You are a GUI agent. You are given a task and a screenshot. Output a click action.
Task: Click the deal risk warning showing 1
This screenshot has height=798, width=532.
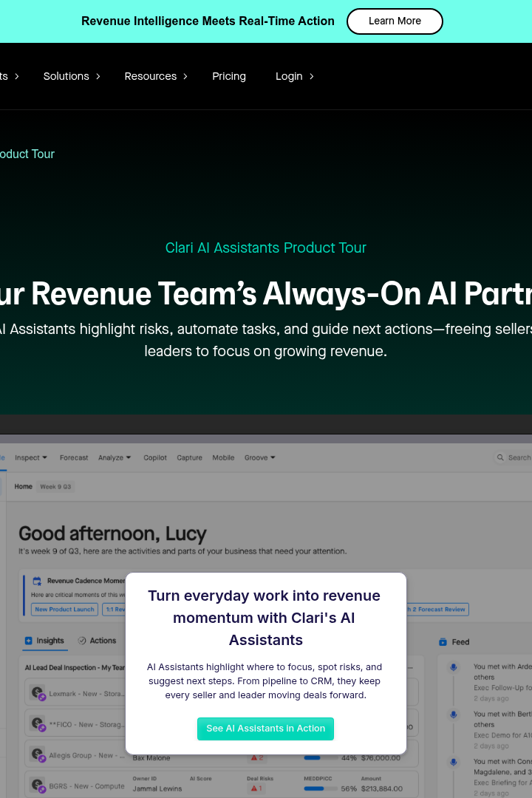(x=256, y=788)
